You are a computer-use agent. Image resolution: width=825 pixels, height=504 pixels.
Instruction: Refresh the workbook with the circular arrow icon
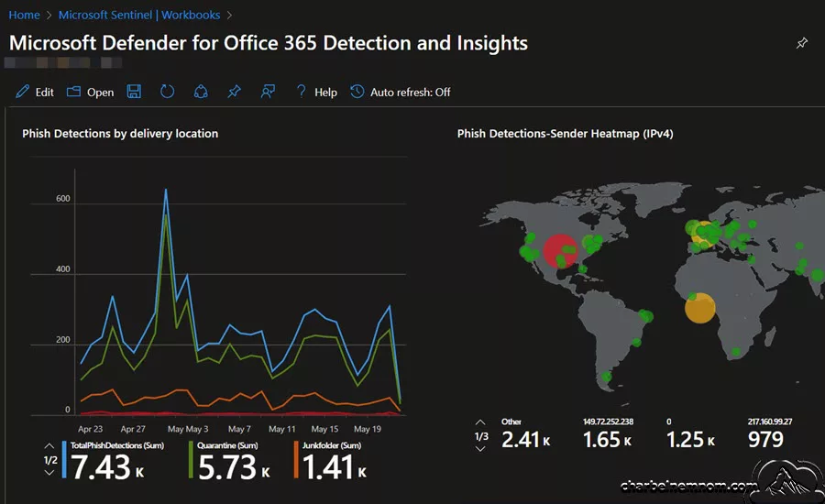pos(168,92)
